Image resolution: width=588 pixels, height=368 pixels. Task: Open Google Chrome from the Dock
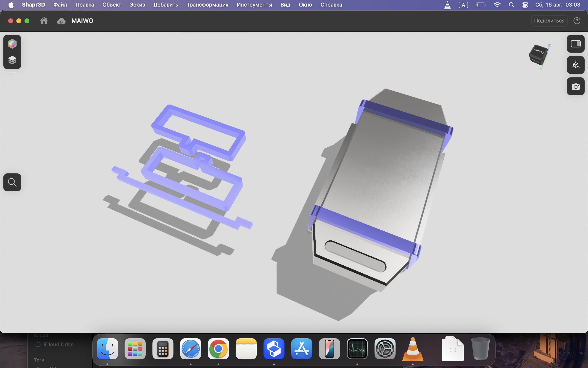[x=218, y=349]
